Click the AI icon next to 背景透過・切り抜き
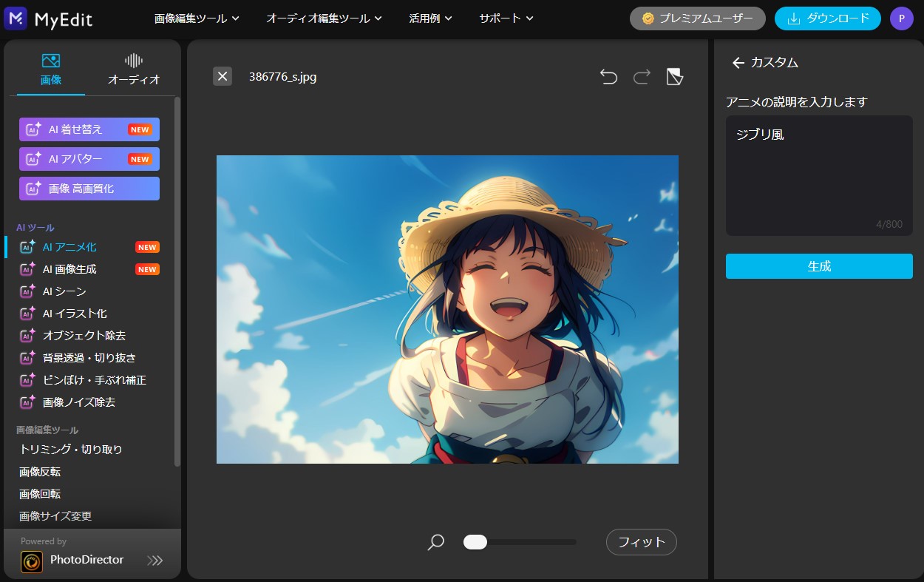Image resolution: width=924 pixels, height=582 pixels. click(27, 358)
